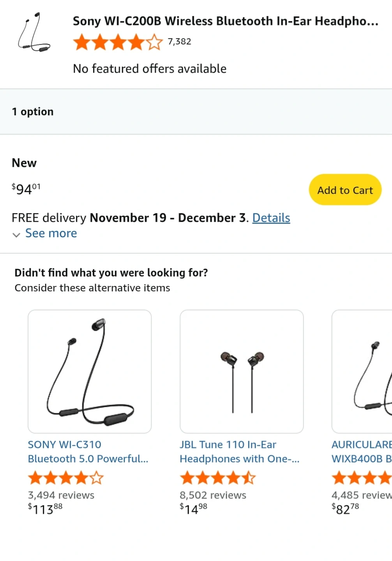This screenshot has height=561, width=392.
Task: Open the delivery Details link
Action: coord(271,218)
